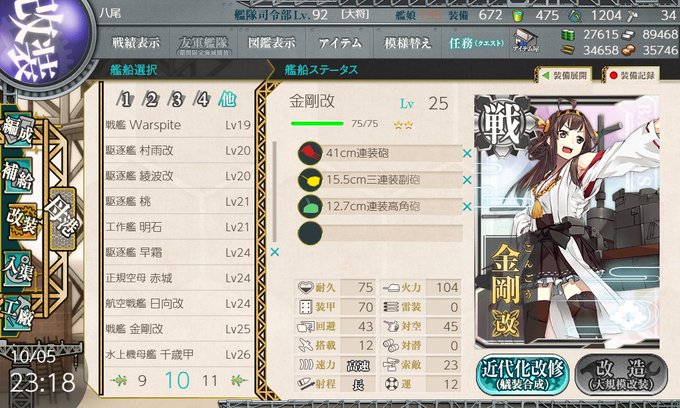680x408 pixels.
Task: Click the 改造 remodel button
Action: pos(621,375)
